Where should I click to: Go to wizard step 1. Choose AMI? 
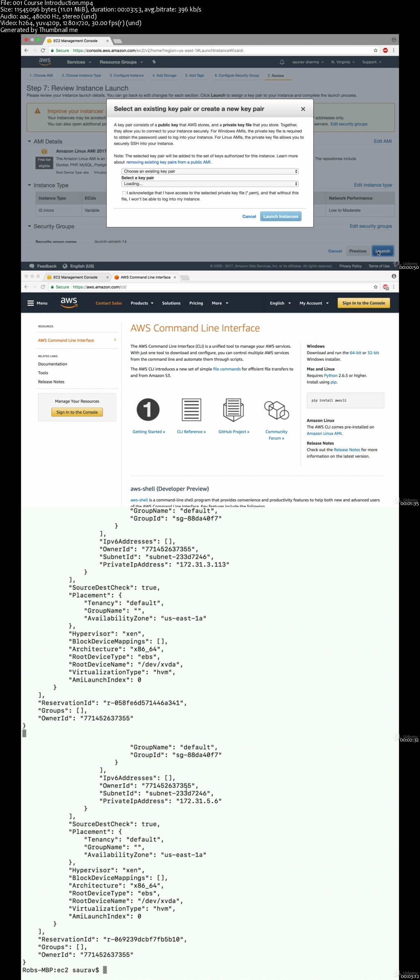coord(41,76)
